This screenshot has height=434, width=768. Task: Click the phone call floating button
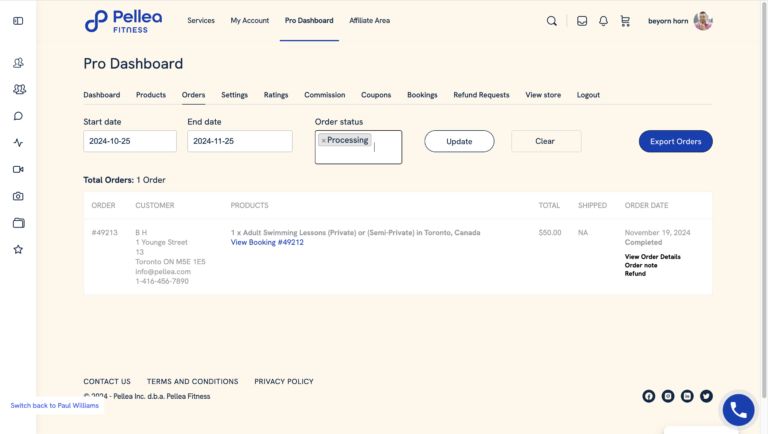click(738, 410)
